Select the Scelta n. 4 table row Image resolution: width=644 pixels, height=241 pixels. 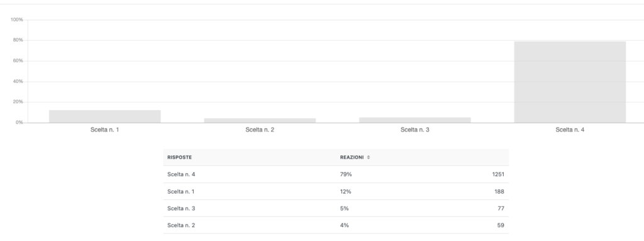coord(336,174)
